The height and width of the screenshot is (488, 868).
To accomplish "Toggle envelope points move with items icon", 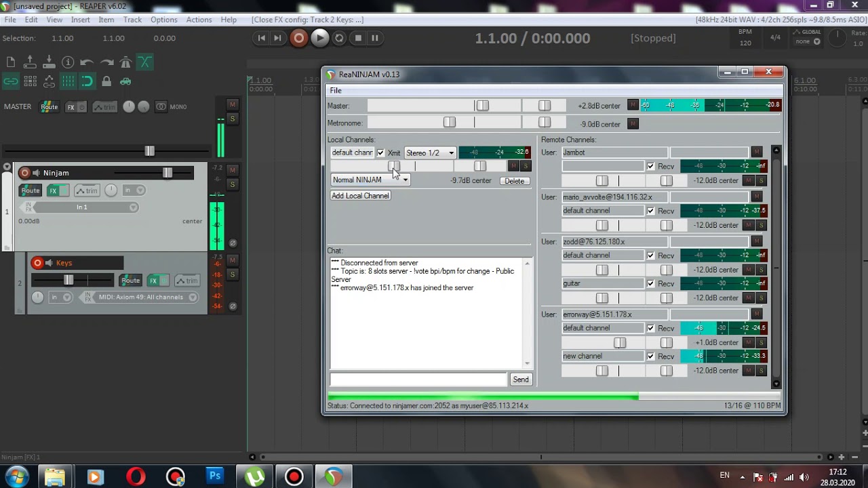I will 49,81.
